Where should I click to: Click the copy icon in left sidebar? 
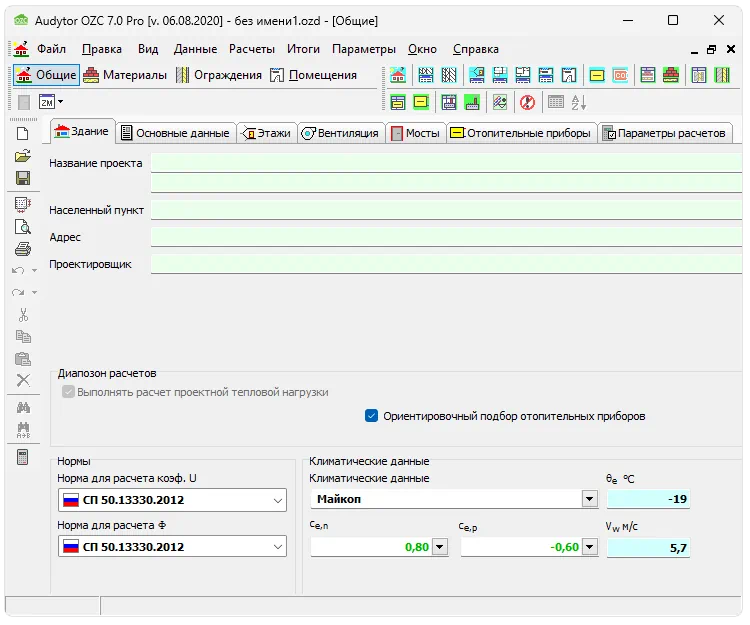click(x=23, y=337)
